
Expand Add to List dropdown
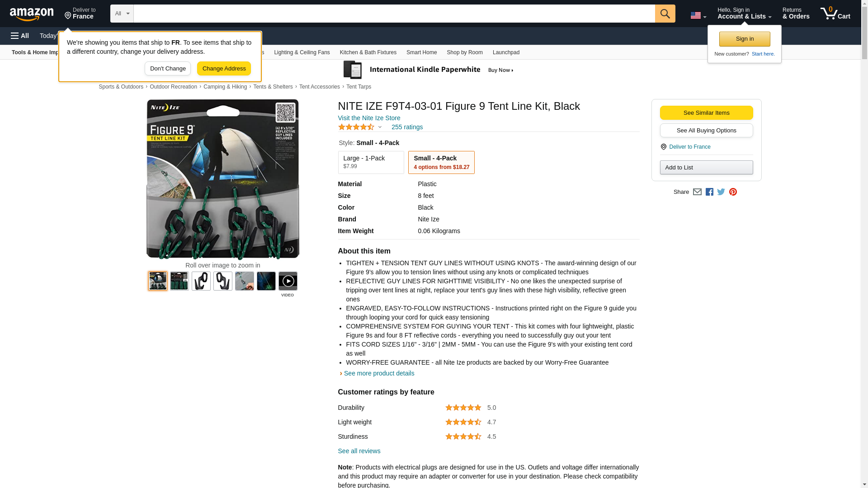coord(706,168)
